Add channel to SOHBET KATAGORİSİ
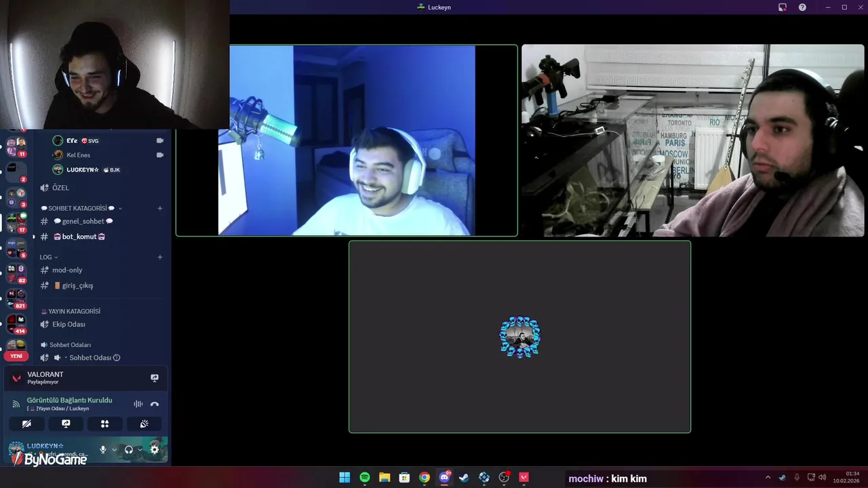This screenshot has width=868, height=488. click(160, 208)
